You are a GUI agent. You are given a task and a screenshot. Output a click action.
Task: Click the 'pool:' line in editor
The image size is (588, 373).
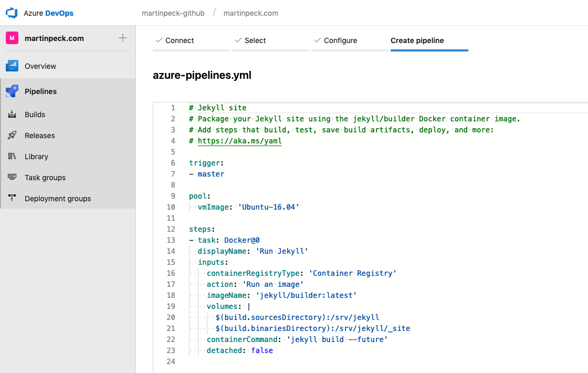pos(199,196)
